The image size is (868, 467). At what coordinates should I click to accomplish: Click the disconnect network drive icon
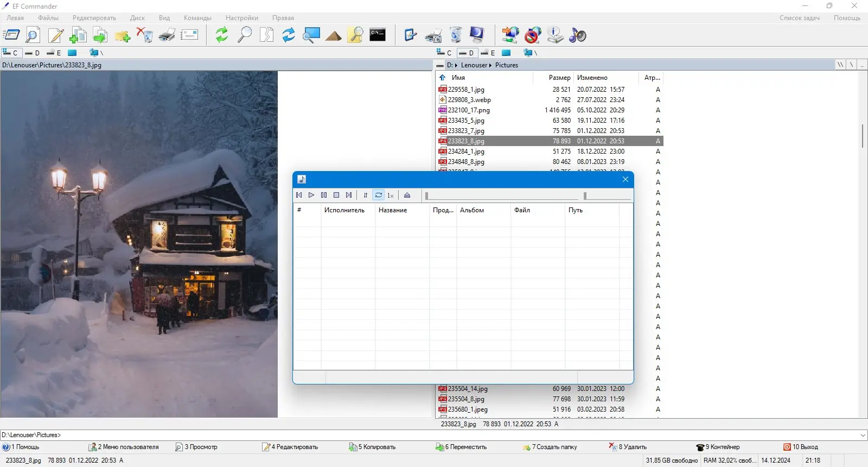[x=533, y=35]
